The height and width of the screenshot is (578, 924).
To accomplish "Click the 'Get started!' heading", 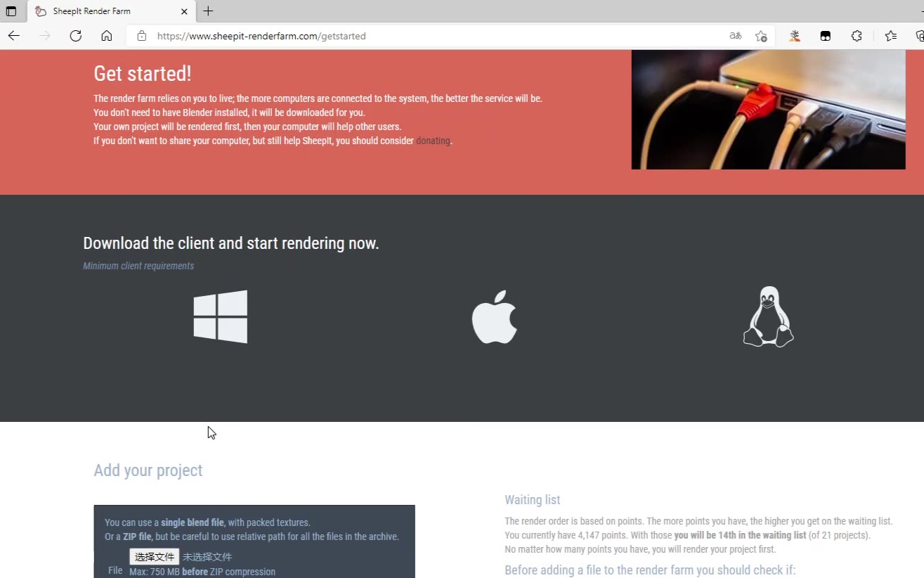I will [143, 73].
